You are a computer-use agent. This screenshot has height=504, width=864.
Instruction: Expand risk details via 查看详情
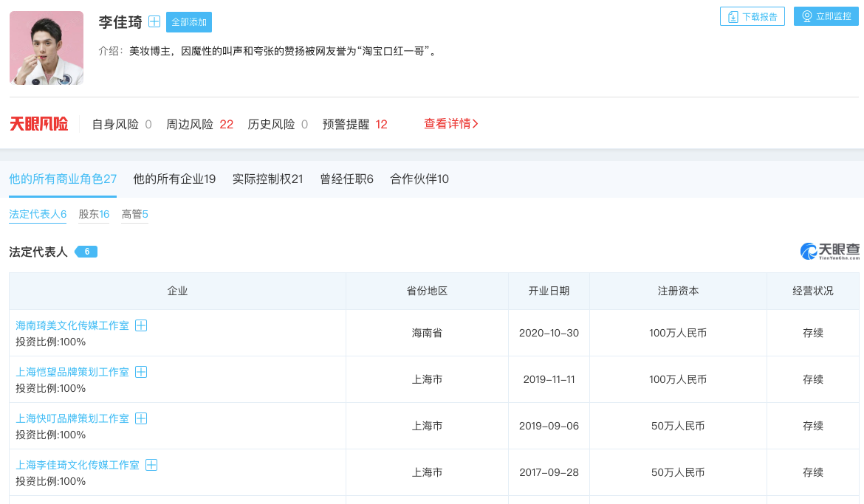450,124
